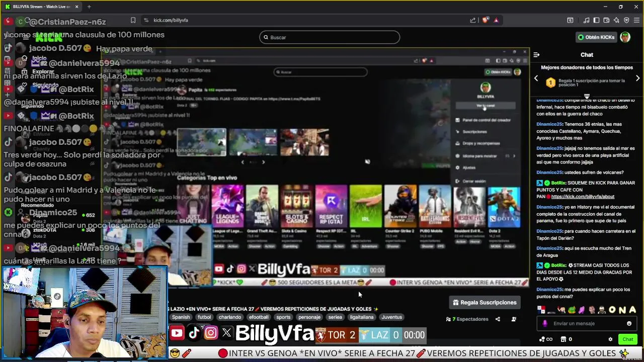The width and height of the screenshot is (644, 362).
Task: Click Mejores donadores de todos los tiempos heading
Action: coord(587,67)
